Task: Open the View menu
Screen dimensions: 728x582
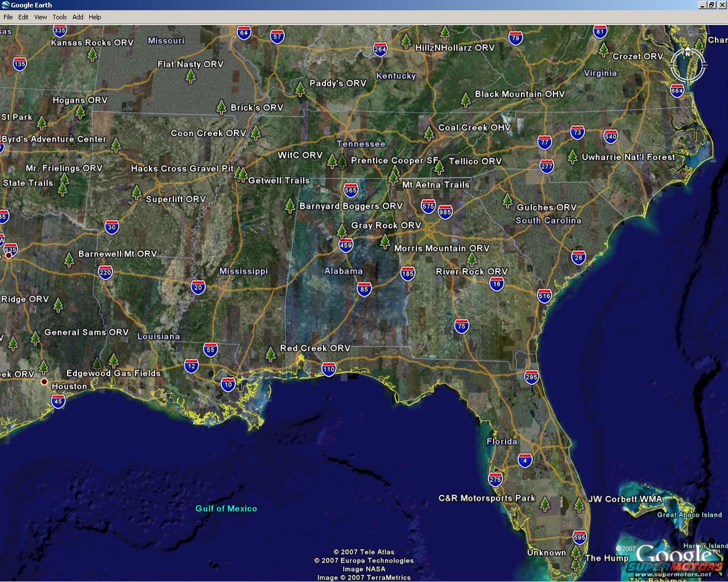Action: click(x=40, y=17)
